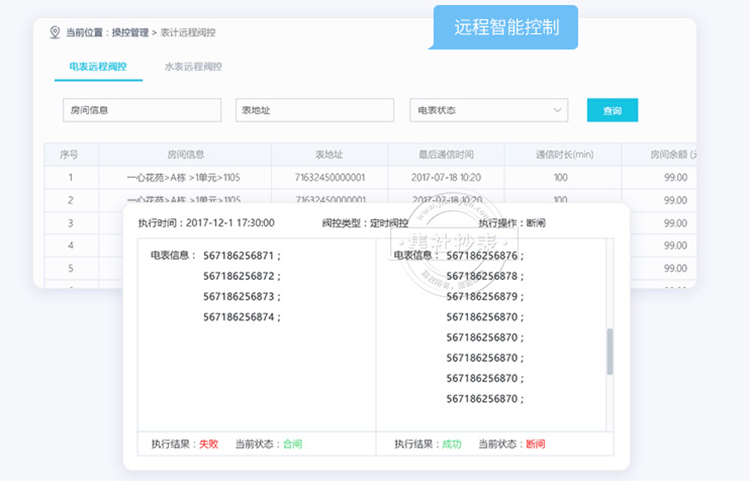Click the 房间信息 search input field
Screen dimensions: 750x481
tap(141, 110)
